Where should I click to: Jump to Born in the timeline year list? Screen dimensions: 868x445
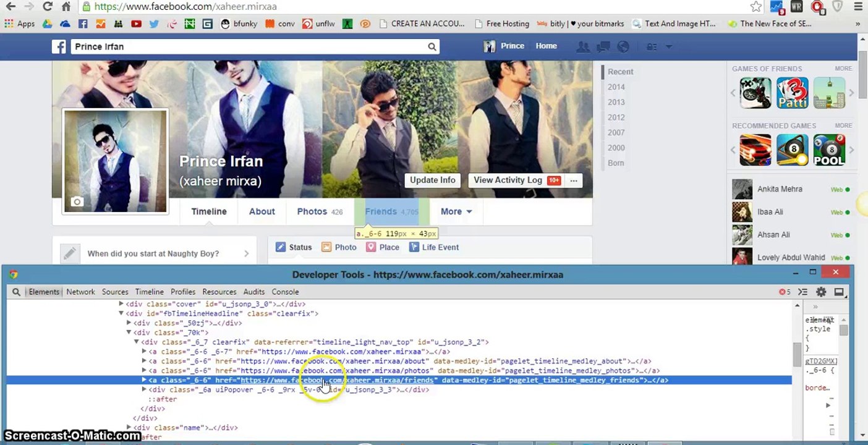pyautogui.click(x=616, y=163)
